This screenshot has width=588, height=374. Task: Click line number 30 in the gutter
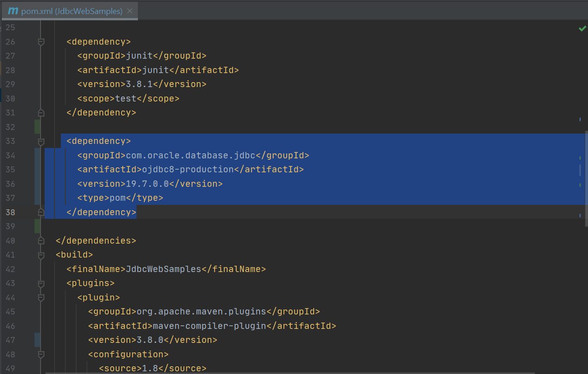pyautogui.click(x=10, y=98)
